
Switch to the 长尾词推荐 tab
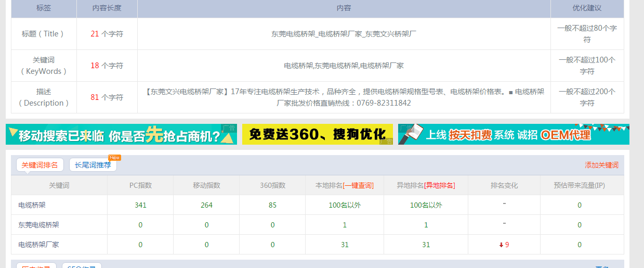click(93, 165)
